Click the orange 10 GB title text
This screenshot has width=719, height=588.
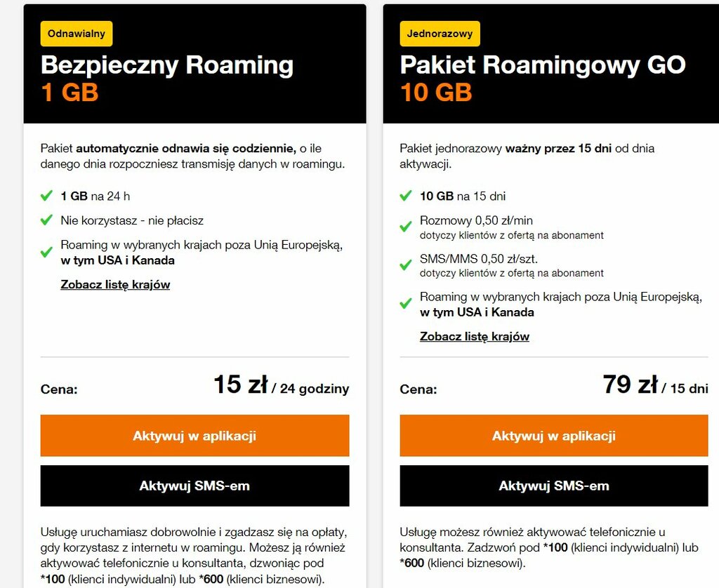coord(436,92)
